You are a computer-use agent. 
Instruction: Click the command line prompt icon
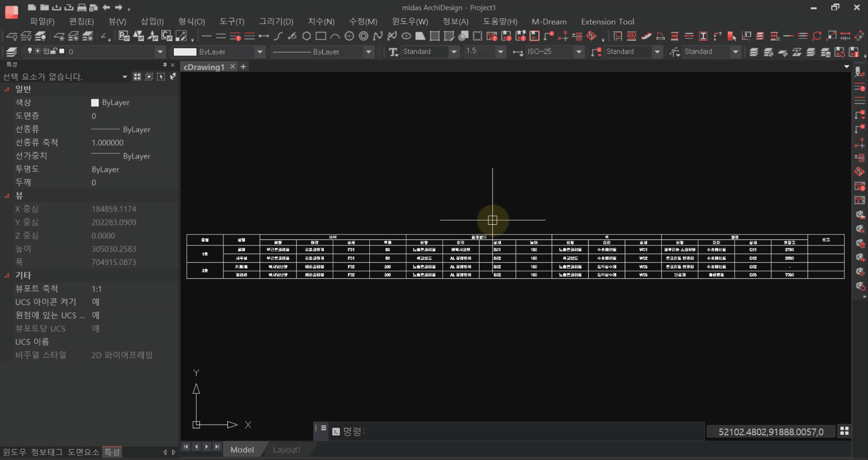click(x=336, y=432)
